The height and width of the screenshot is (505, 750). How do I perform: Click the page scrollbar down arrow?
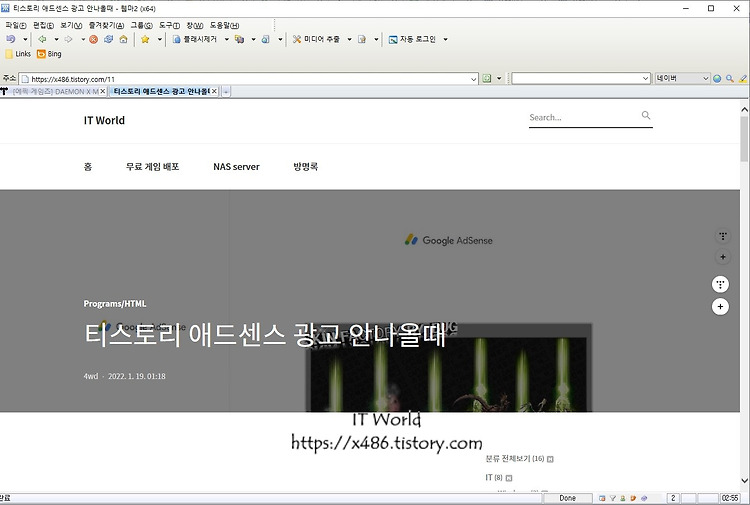pyautogui.click(x=744, y=481)
